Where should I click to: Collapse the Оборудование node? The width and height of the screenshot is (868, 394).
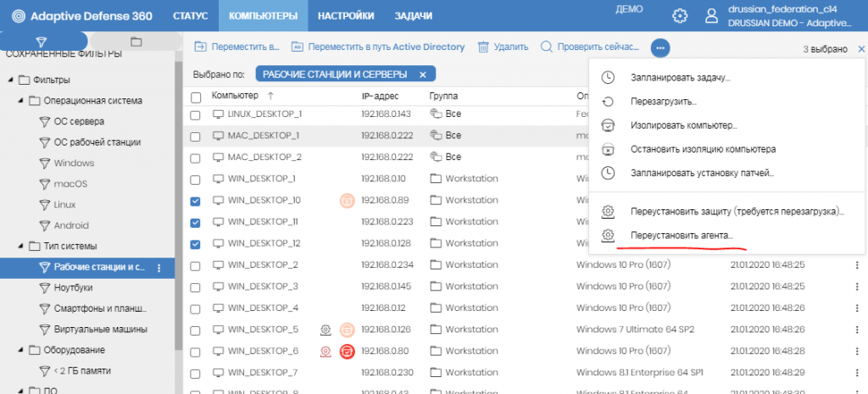(x=20, y=350)
